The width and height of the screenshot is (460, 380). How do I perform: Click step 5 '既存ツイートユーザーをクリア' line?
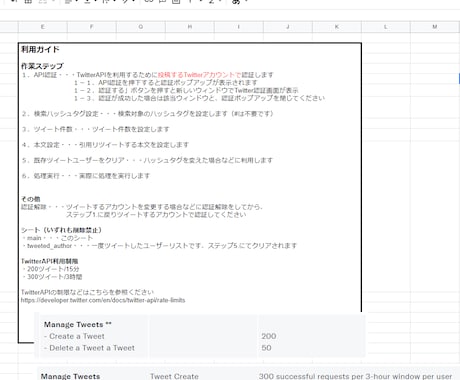point(147,160)
